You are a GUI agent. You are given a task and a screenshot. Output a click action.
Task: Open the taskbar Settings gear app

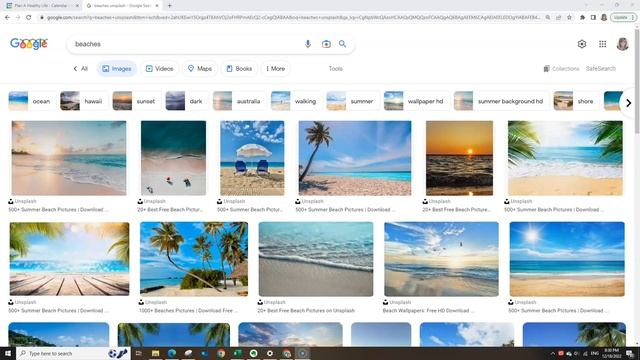(x=270, y=353)
